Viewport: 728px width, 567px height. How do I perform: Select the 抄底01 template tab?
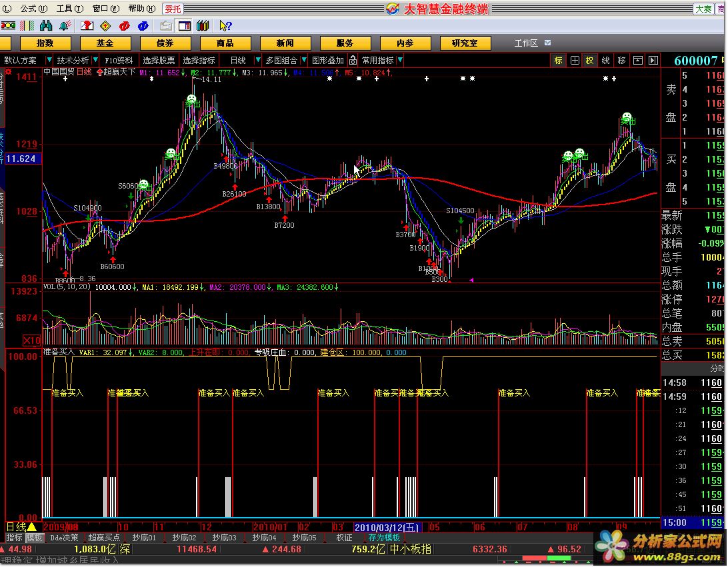[144, 538]
